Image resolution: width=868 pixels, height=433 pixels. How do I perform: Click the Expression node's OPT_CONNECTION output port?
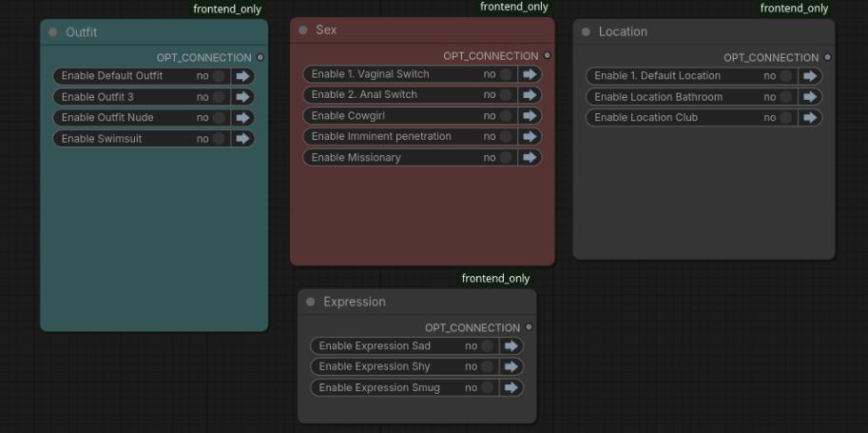tap(529, 327)
